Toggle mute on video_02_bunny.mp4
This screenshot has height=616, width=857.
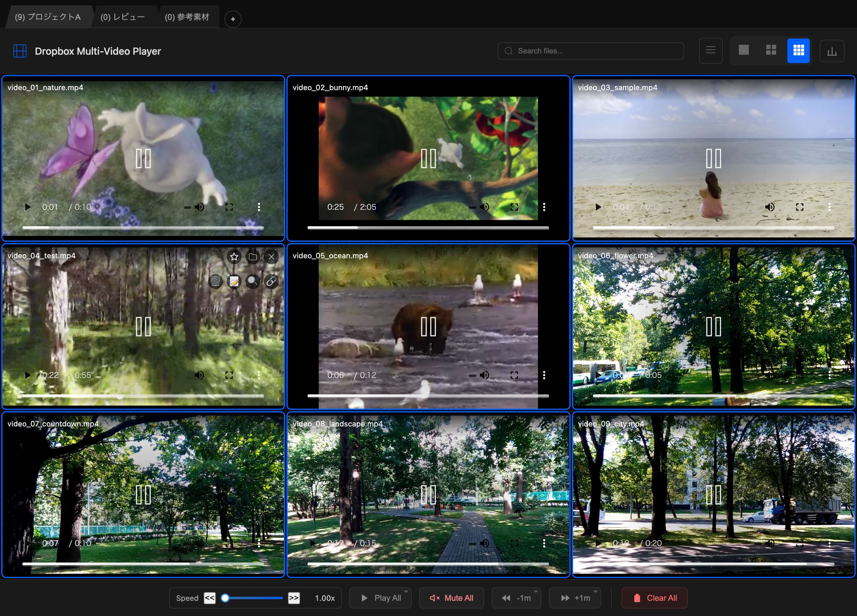(484, 207)
